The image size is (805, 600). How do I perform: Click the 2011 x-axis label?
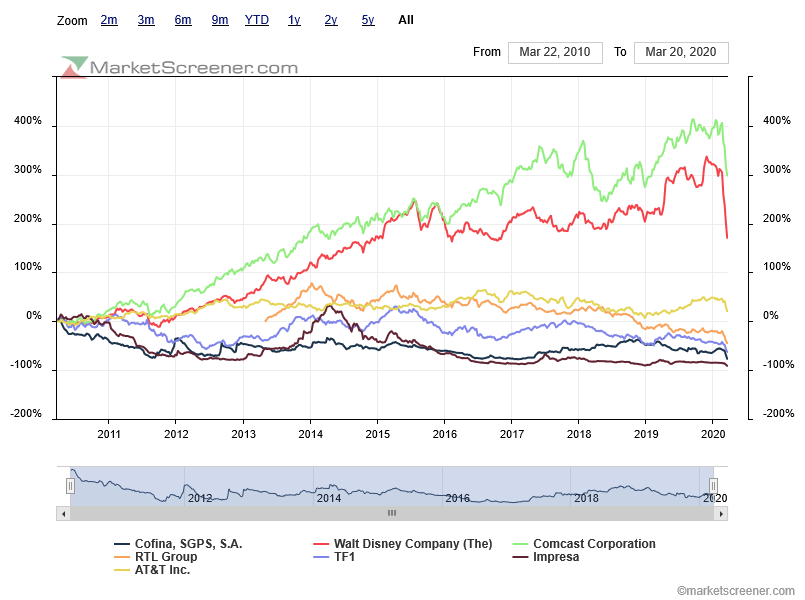(109, 434)
